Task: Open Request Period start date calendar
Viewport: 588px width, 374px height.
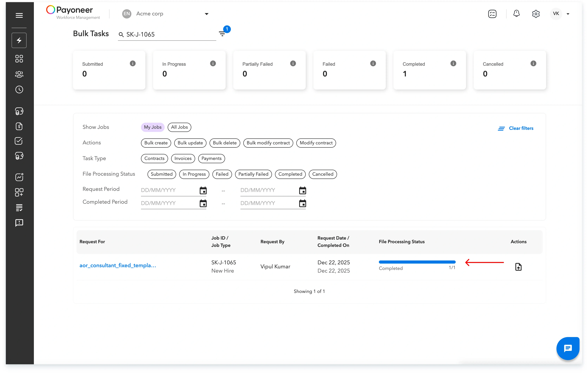Action: click(x=203, y=190)
